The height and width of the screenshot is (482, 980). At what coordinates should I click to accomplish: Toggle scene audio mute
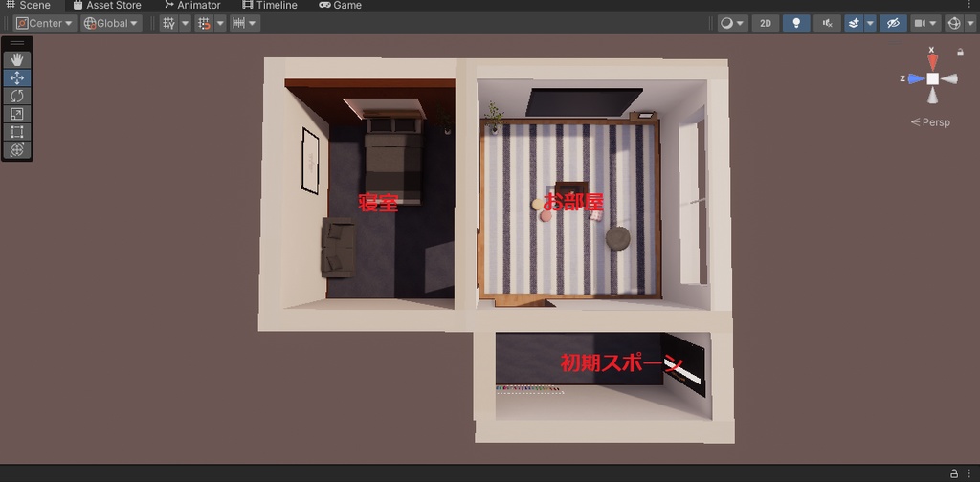(x=827, y=23)
